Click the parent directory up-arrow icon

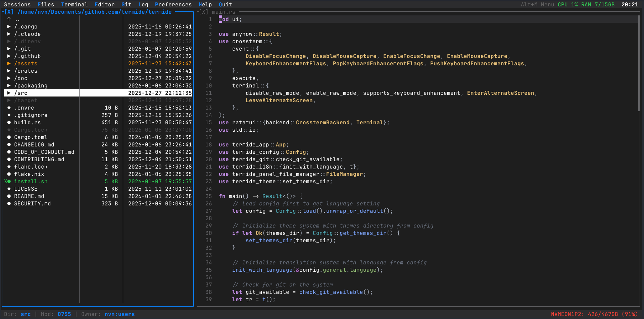tap(8, 19)
